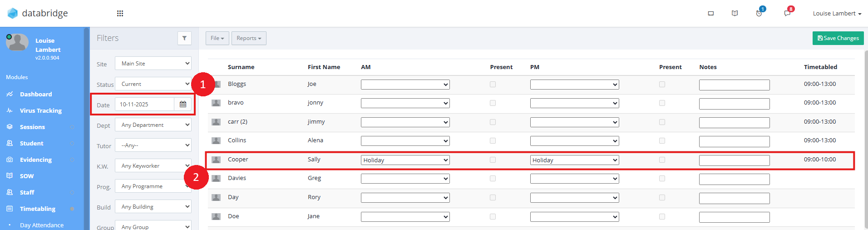This screenshot has width=868, height=230.
Task: Click the filter funnel icon
Action: pyautogui.click(x=184, y=38)
